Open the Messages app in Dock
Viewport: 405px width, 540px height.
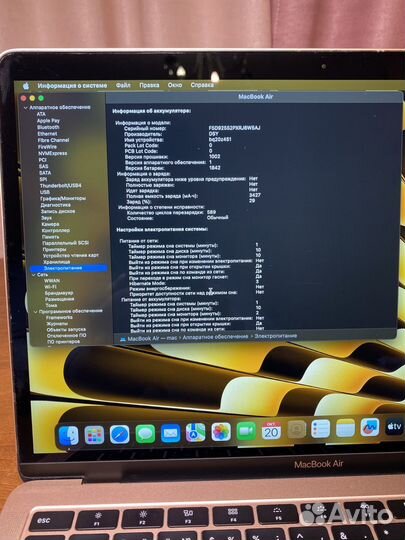click(x=145, y=434)
